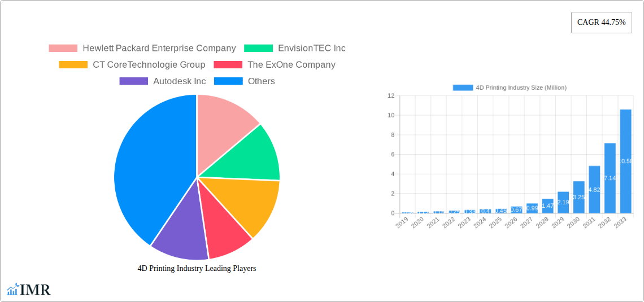This screenshot has width=644, height=302.
Task: Click the CAGR 44.75% badge
Action: (601, 23)
